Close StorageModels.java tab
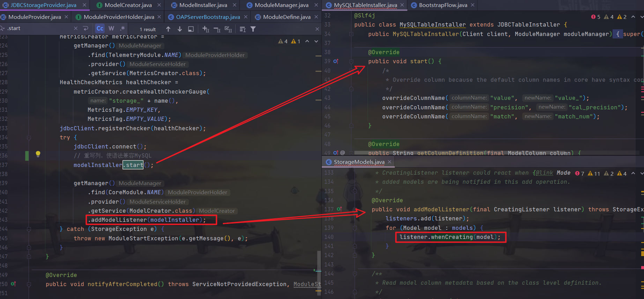The height and width of the screenshot is (299, 644). click(390, 162)
